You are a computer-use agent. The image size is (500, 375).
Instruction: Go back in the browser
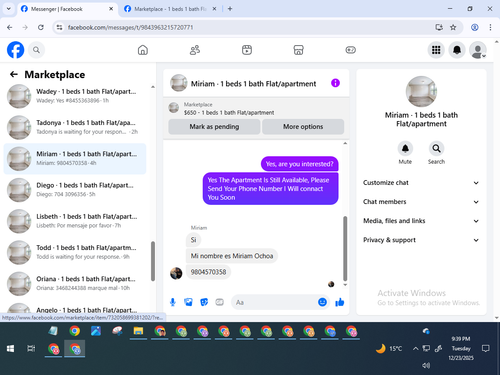(x=10, y=27)
